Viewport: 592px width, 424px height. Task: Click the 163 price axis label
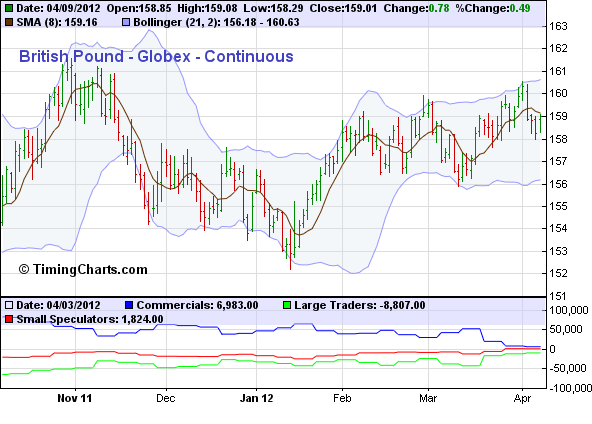(x=558, y=26)
